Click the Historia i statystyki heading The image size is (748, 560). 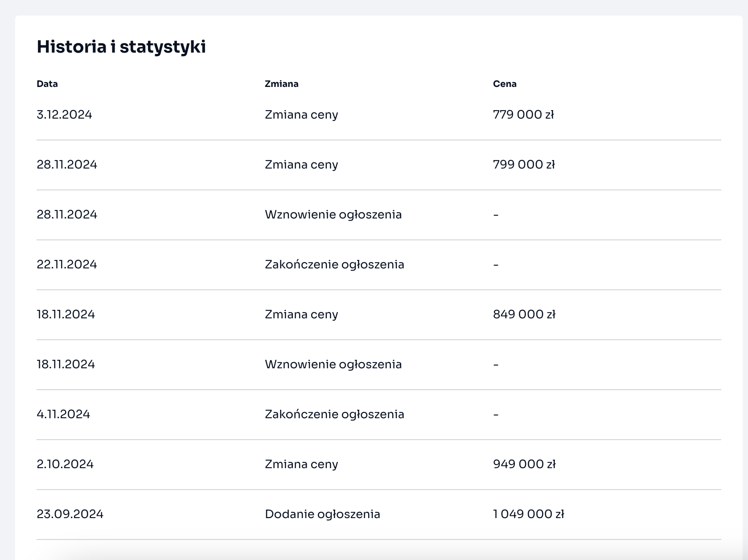click(121, 47)
